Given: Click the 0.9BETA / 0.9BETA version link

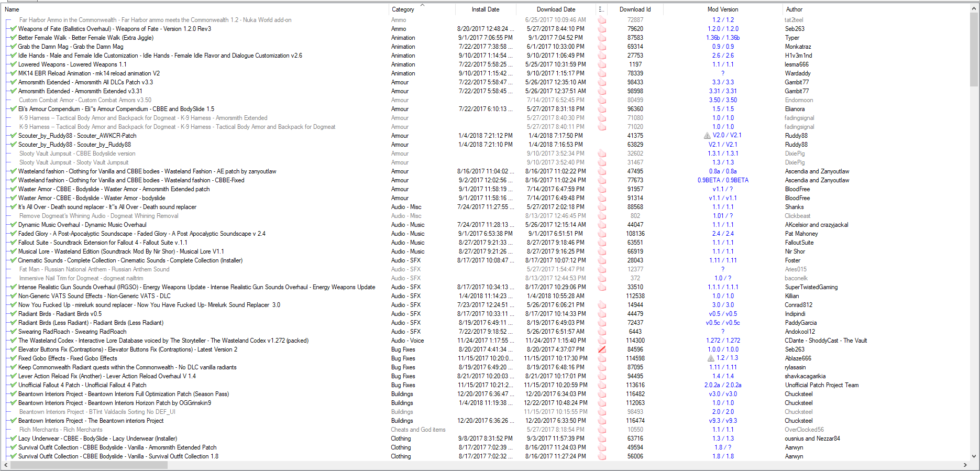Looking at the screenshot, I should (723, 180).
